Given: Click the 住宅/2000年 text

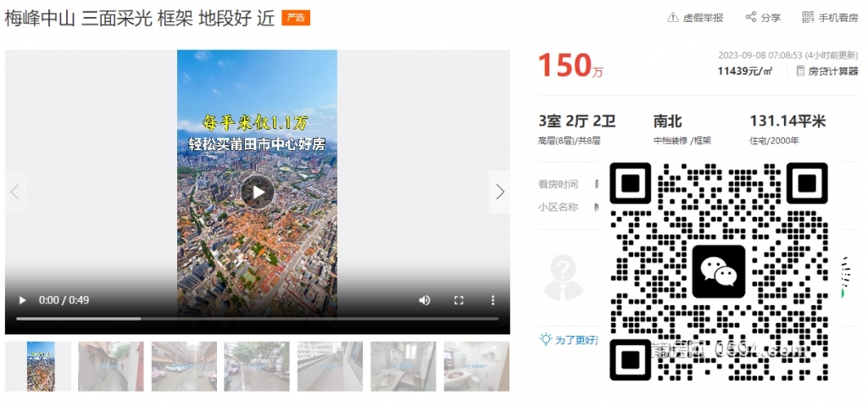Looking at the screenshot, I should [x=775, y=141].
